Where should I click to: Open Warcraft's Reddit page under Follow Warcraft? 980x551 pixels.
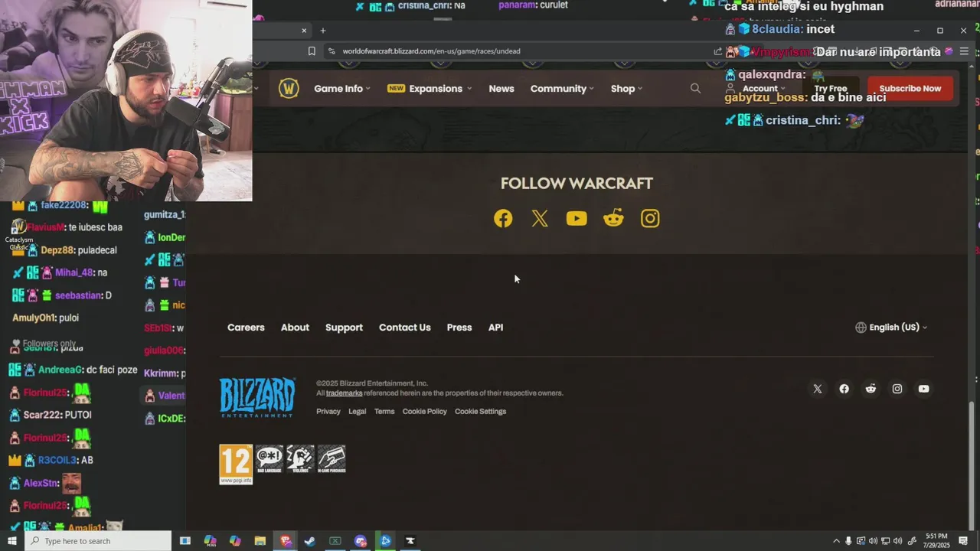[x=613, y=219]
